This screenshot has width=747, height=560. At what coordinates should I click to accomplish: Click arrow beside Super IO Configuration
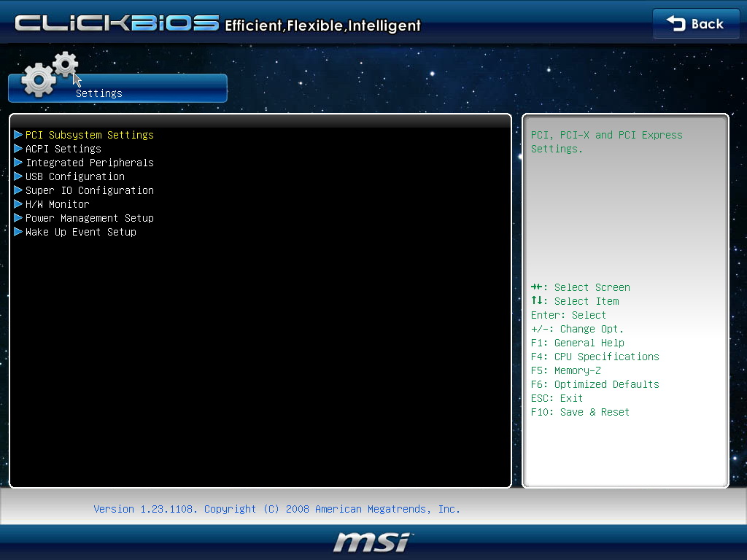tap(18, 190)
